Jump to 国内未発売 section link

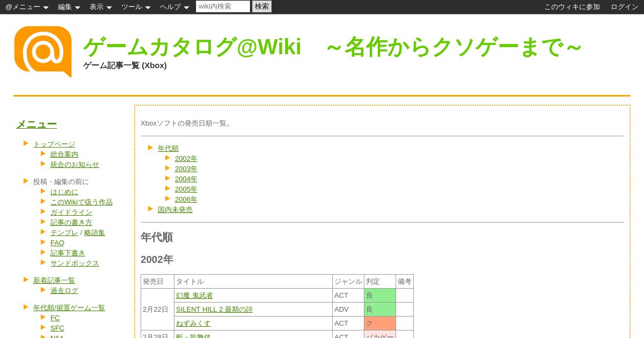click(175, 209)
